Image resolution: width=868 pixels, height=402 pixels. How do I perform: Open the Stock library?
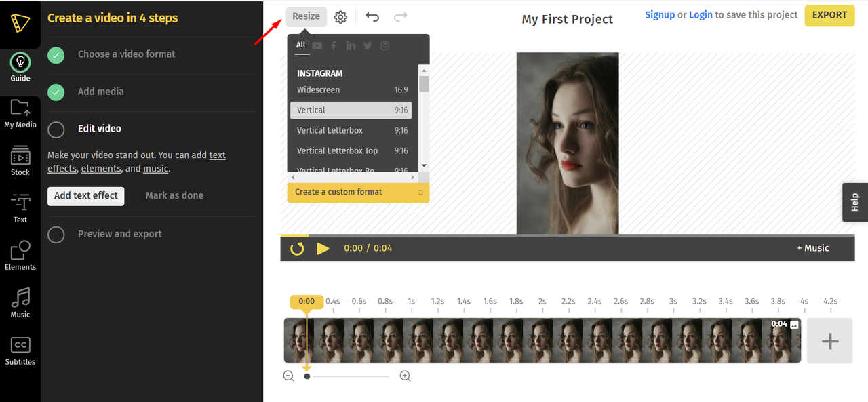(20, 161)
